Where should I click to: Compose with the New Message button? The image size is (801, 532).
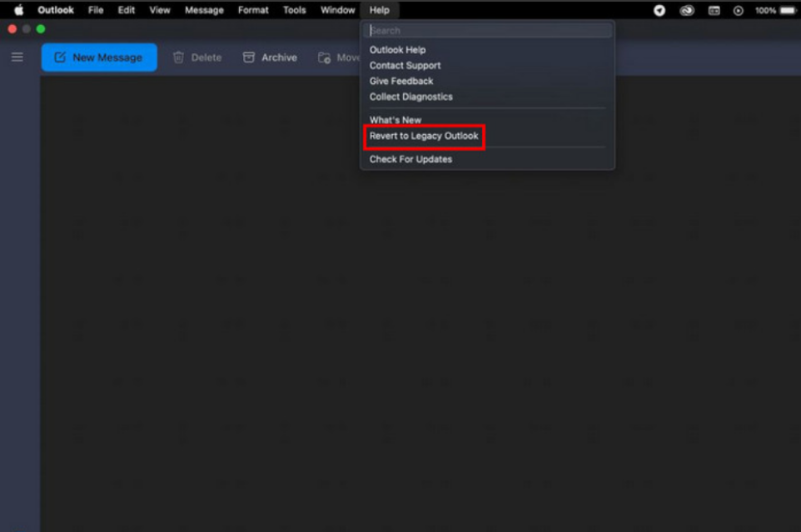99,57
